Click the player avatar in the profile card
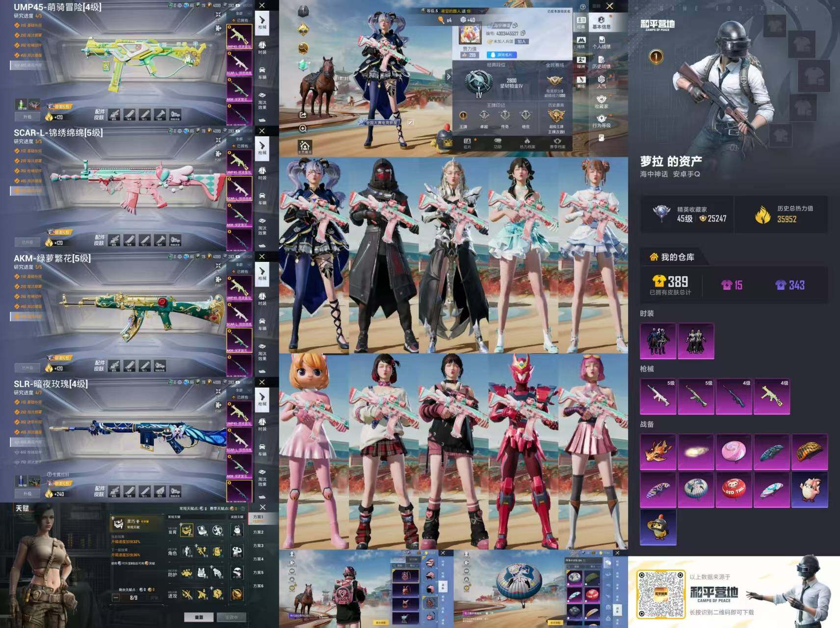The image size is (840, 628). click(469, 35)
